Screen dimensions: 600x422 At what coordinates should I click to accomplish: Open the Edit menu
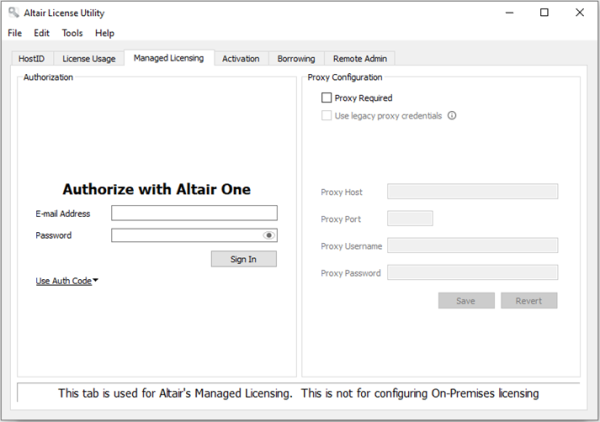click(41, 33)
